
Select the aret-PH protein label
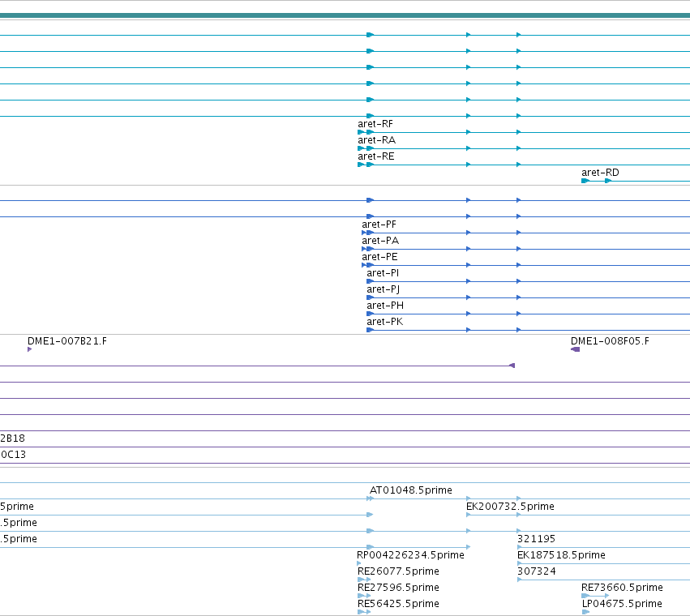tap(385, 306)
